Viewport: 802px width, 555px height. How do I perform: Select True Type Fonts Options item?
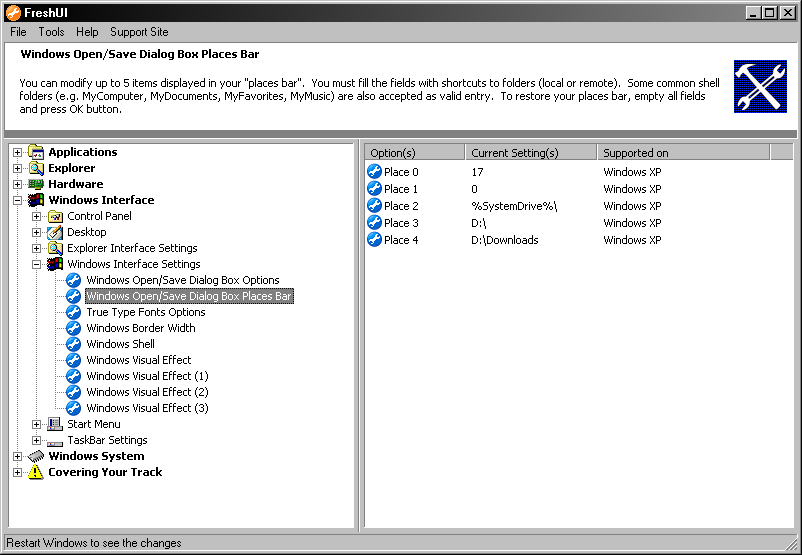point(146,312)
